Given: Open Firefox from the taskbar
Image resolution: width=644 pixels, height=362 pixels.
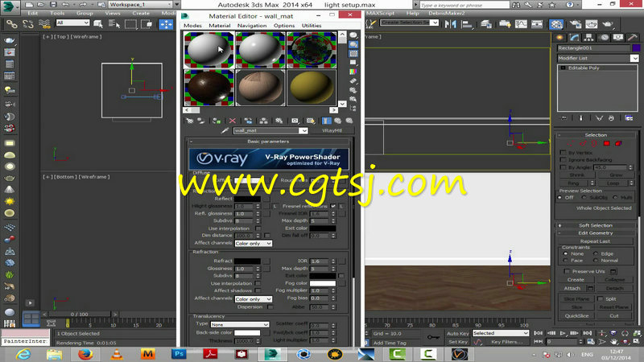Looking at the screenshot, I should [x=85, y=354].
